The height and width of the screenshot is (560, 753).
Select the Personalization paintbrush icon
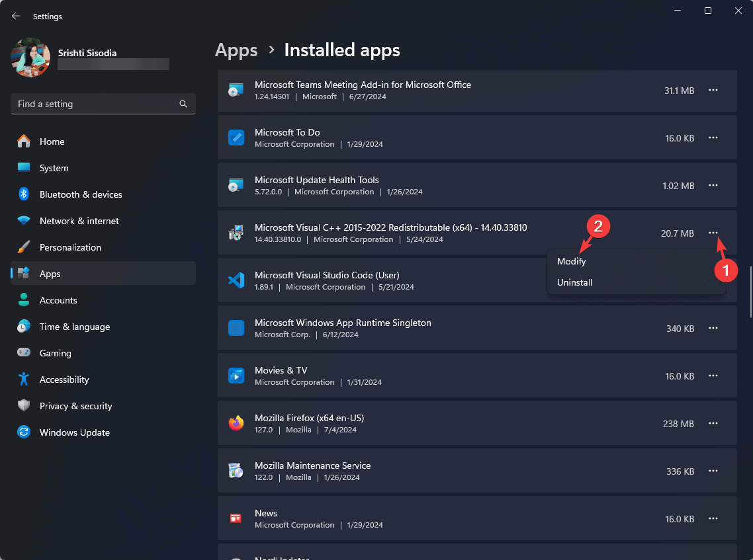[x=24, y=247]
